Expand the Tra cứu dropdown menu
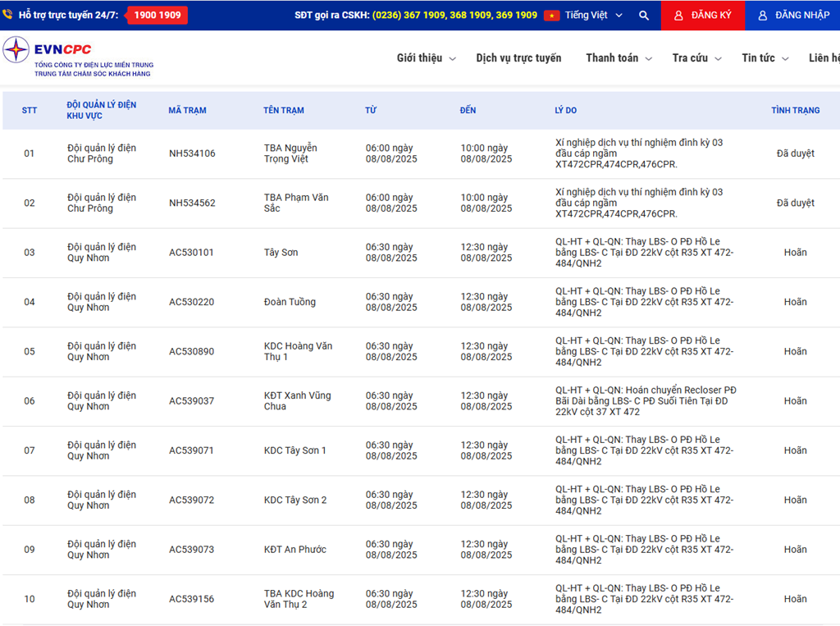This screenshot has height=626, width=840. [696, 58]
